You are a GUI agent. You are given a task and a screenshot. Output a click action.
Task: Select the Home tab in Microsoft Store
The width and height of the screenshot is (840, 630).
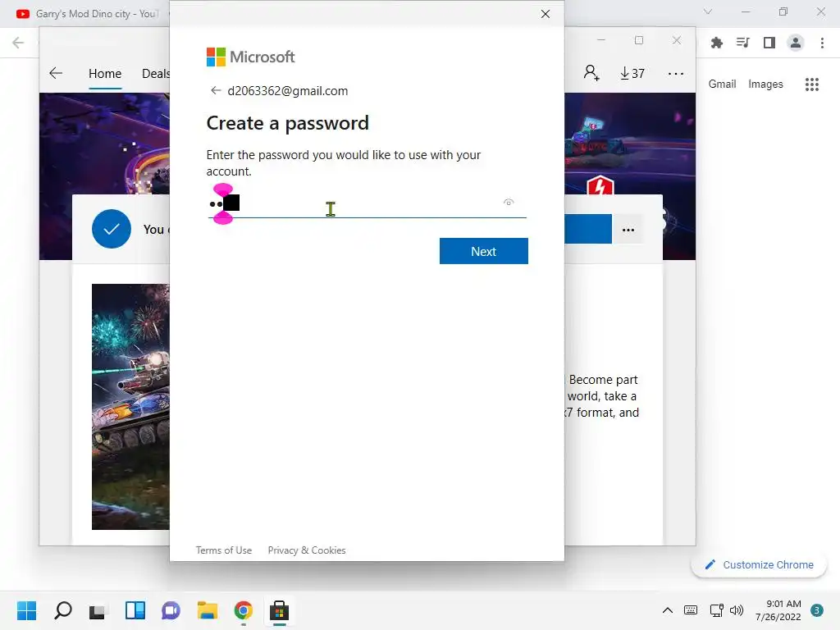pos(105,73)
